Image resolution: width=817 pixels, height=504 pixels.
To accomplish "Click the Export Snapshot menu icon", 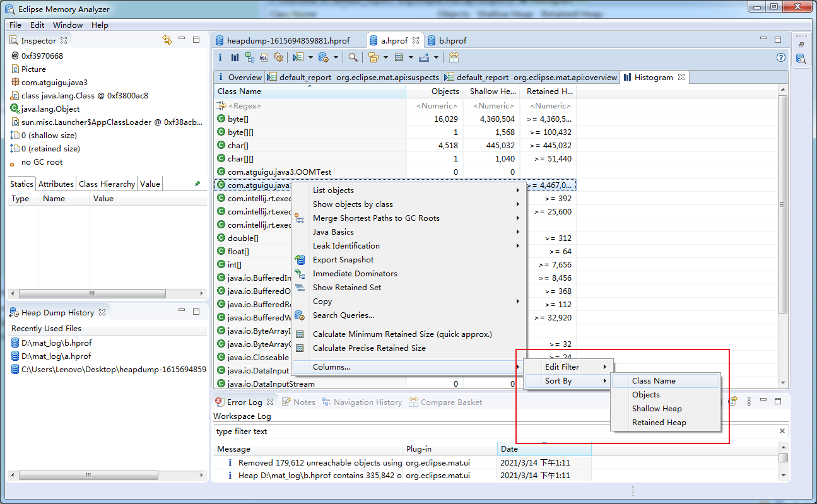I will point(300,259).
